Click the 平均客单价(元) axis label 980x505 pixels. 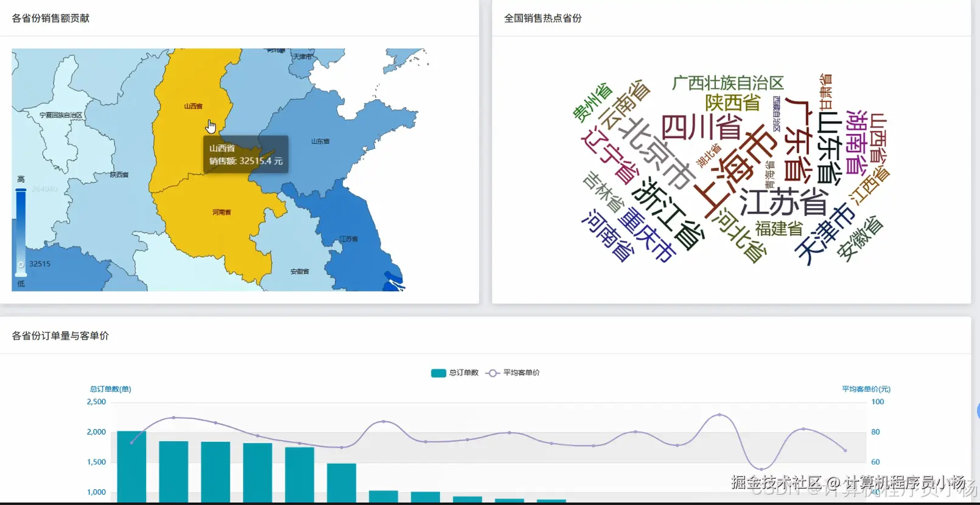pyautogui.click(x=866, y=389)
